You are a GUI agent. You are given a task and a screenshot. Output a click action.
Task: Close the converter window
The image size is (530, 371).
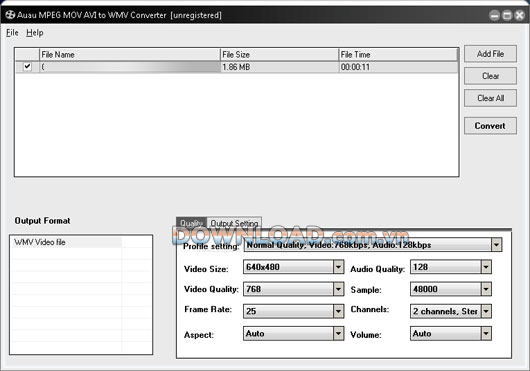click(x=520, y=15)
